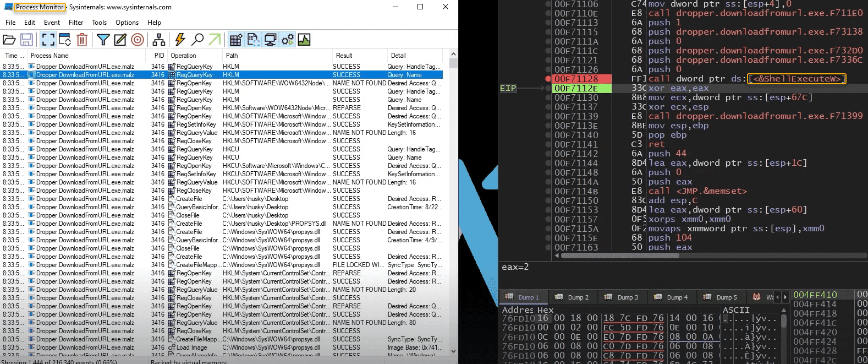Image resolution: width=868 pixels, height=364 pixels.
Task: Toggle Show Network Activity
Action: point(270,40)
